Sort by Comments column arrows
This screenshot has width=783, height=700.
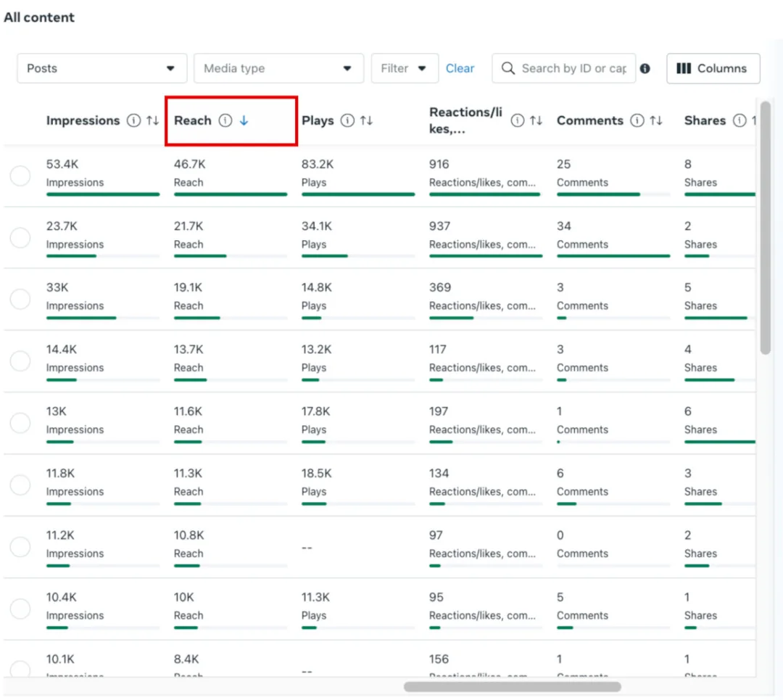(x=655, y=120)
